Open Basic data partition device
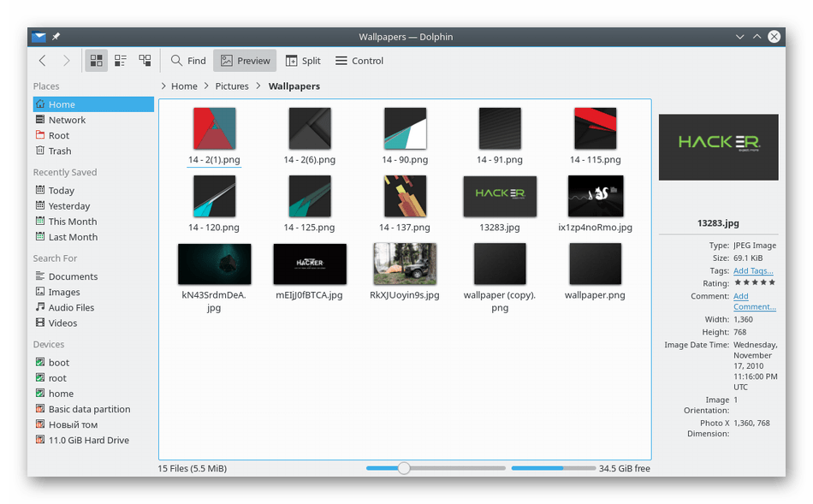Image resolution: width=813 pixels, height=504 pixels. point(93,409)
